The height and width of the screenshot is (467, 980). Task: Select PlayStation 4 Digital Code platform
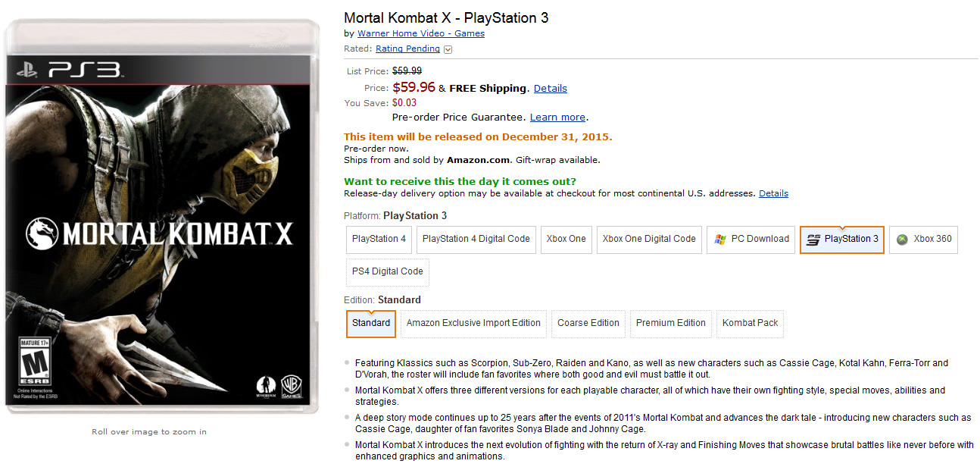point(476,239)
